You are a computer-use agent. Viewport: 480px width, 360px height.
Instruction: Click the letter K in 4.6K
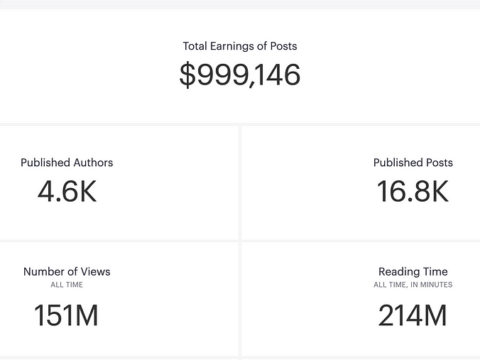tap(88, 191)
